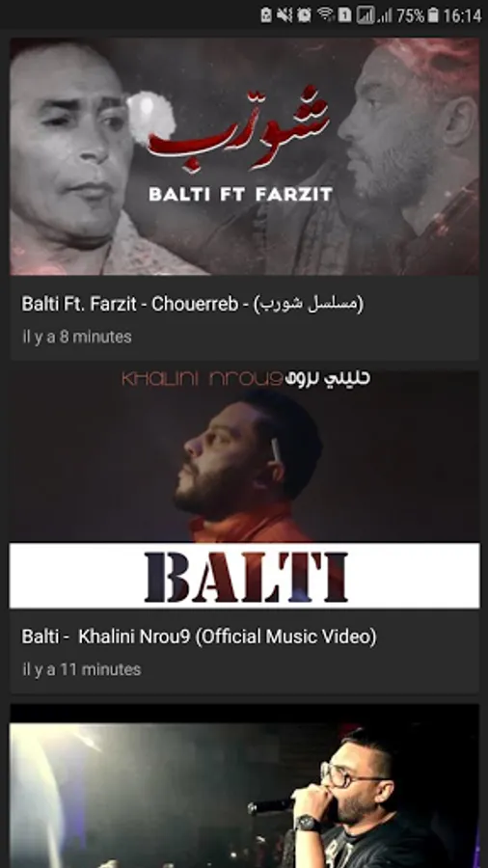488x868 pixels.
Task: Tap the 'il y a 8 minutes' timestamp
Action: click(x=77, y=337)
